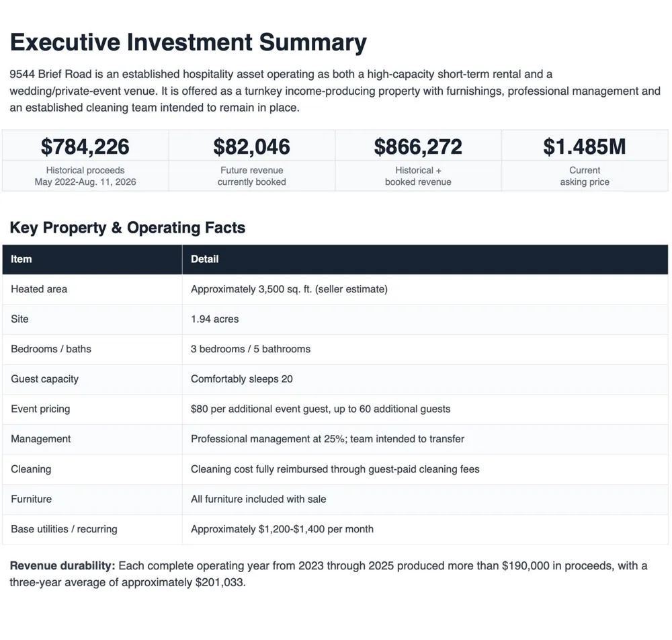Screen dimensions: 672x640
Task: Select the 'Current asking price' caption
Action: 585,176
